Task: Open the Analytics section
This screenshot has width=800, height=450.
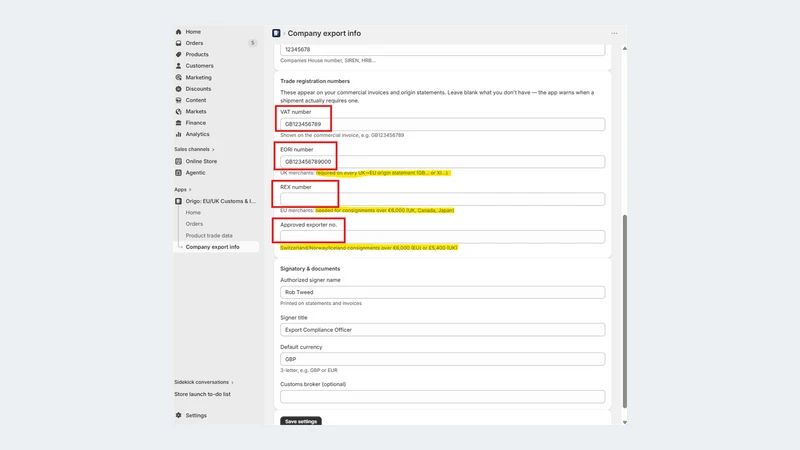Action: [x=197, y=134]
